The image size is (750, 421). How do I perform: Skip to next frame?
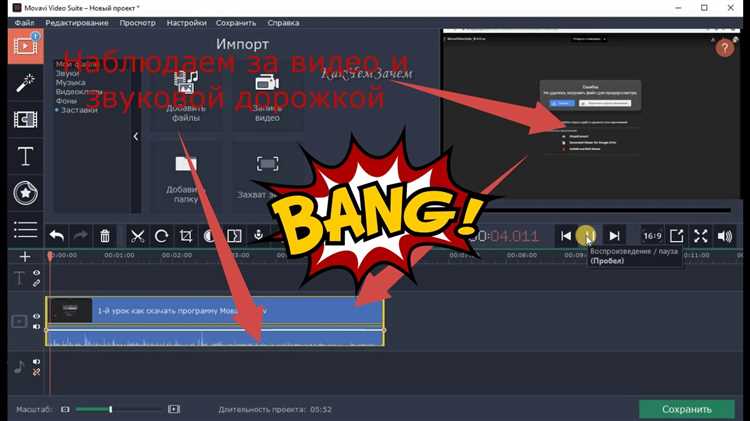point(614,236)
